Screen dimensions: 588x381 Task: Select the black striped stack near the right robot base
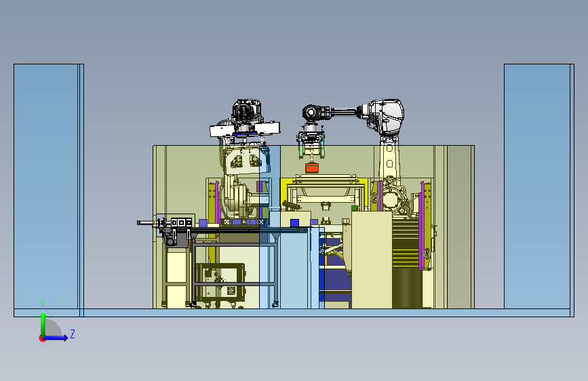point(406,244)
